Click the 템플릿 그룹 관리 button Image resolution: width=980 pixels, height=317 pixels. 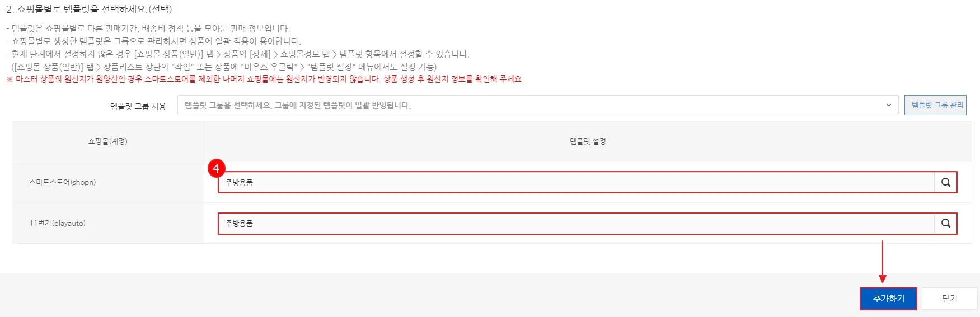coord(935,105)
